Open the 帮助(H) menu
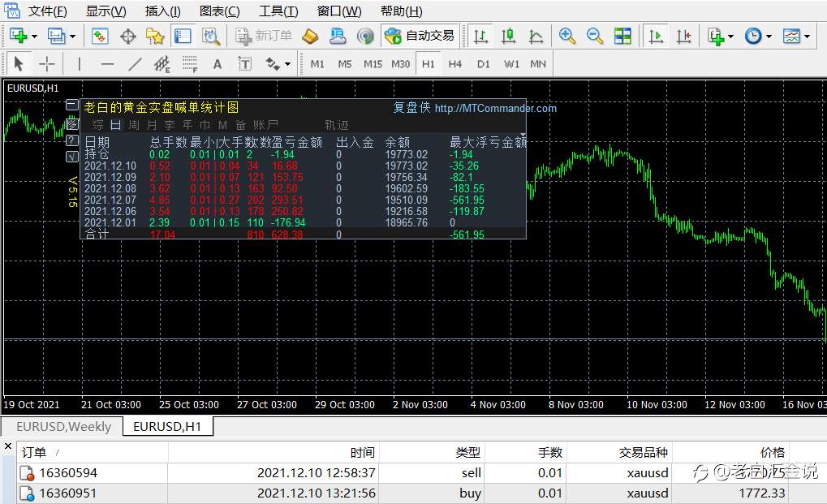The height and width of the screenshot is (504, 827). pos(402,11)
